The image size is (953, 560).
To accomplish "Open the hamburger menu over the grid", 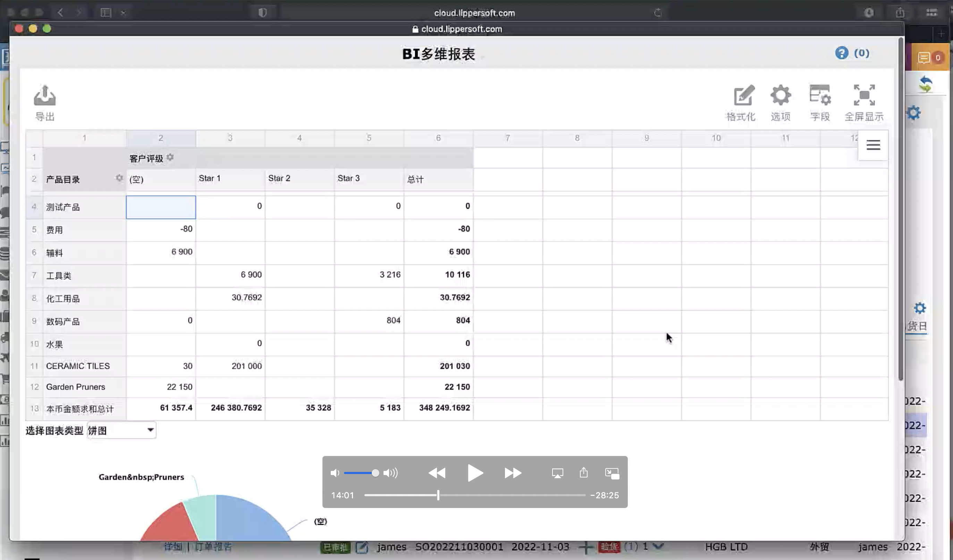I will [x=873, y=145].
